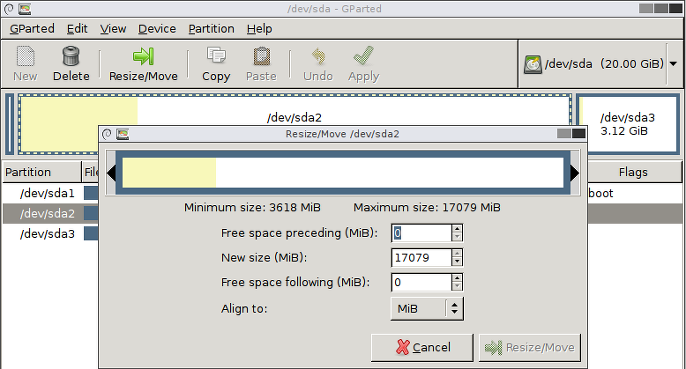Open the Partition menu
Screen dimensions: 686x369
211,29
